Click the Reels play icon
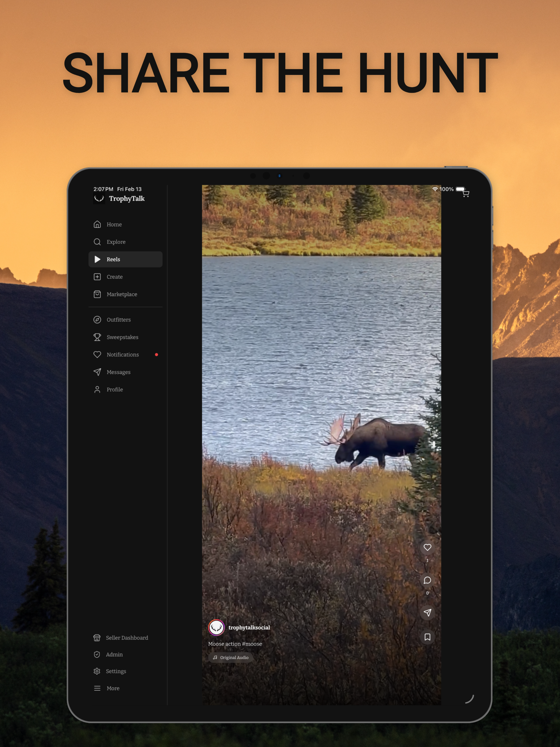Screen dimensions: 560x747 (97, 259)
